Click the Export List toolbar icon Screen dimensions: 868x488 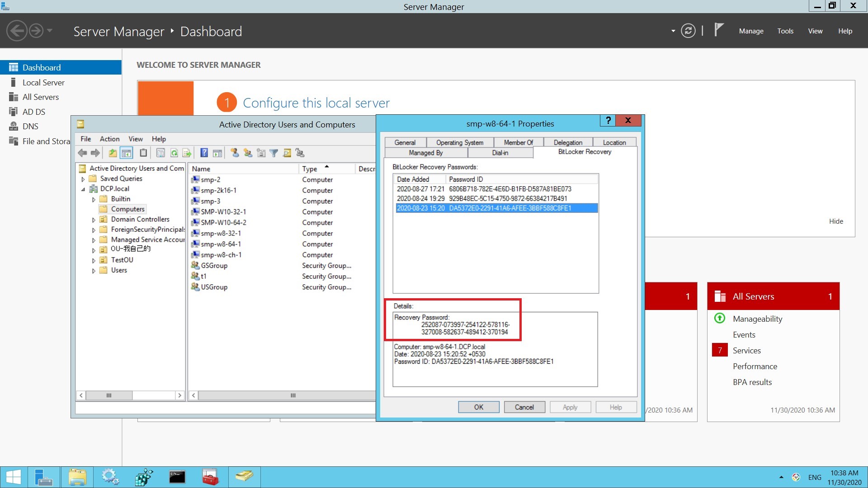click(x=187, y=153)
